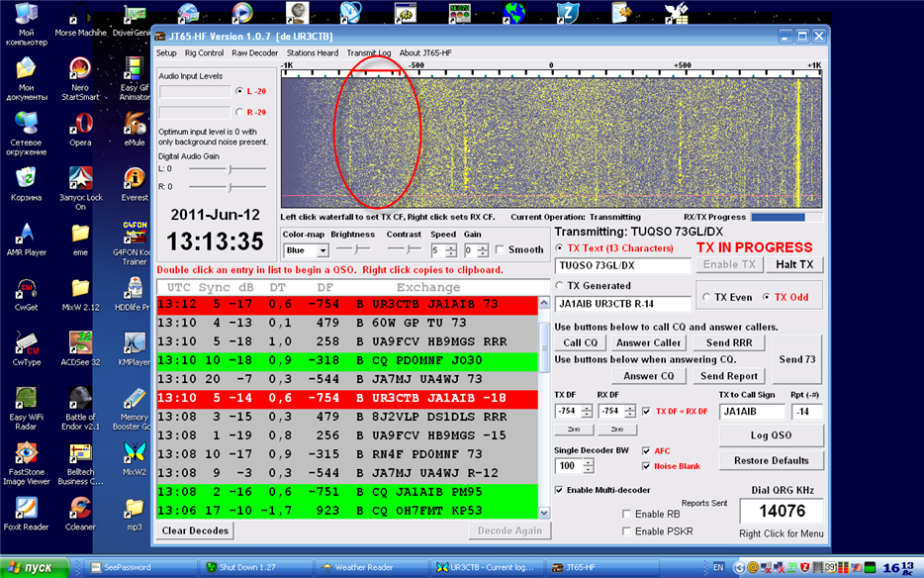The height and width of the screenshot is (578, 924).
Task: Open ACDSee 32 desktop shortcut
Action: tap(80, 348)
